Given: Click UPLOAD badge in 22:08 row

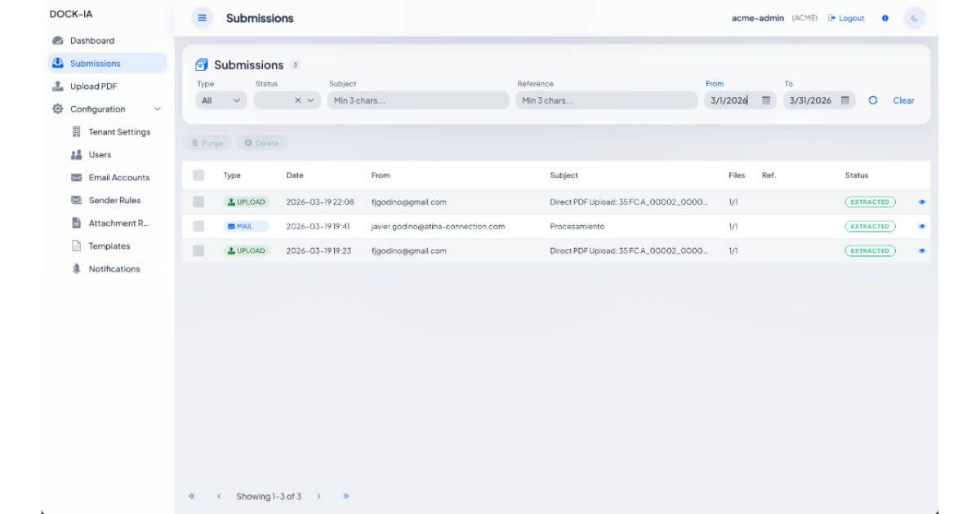Looking at the screenshot, I should click(247, 202).
